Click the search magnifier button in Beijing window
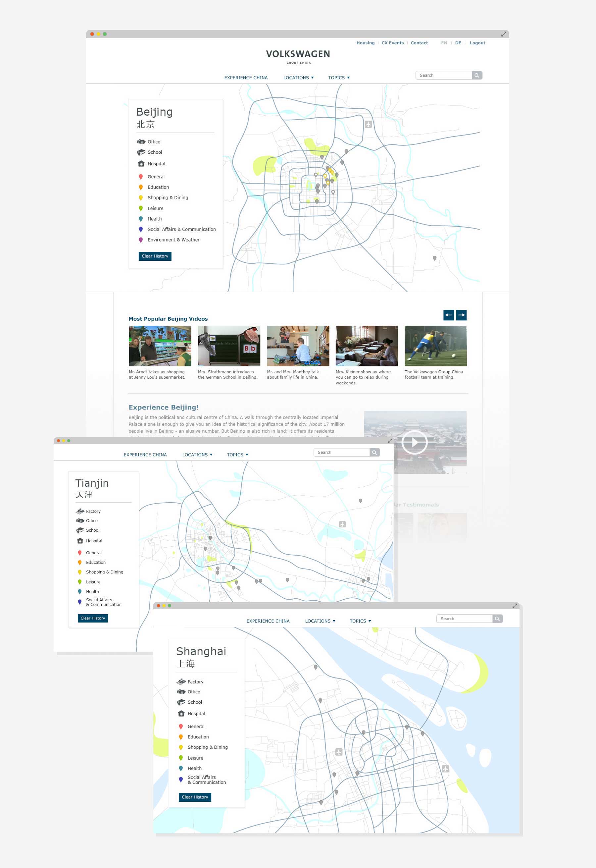The image size is (596, 868). coord(477,76)
